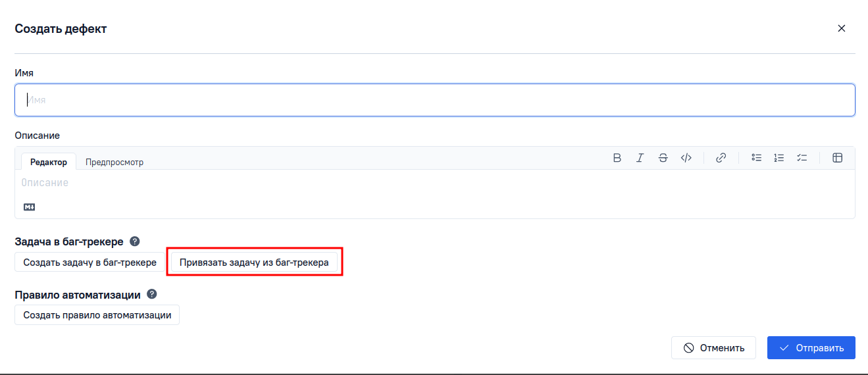Image resolution: width=868 pixels, height=375 pixels.
Task: Apply strikethrough formatting to description text
Action: (663, 158)
